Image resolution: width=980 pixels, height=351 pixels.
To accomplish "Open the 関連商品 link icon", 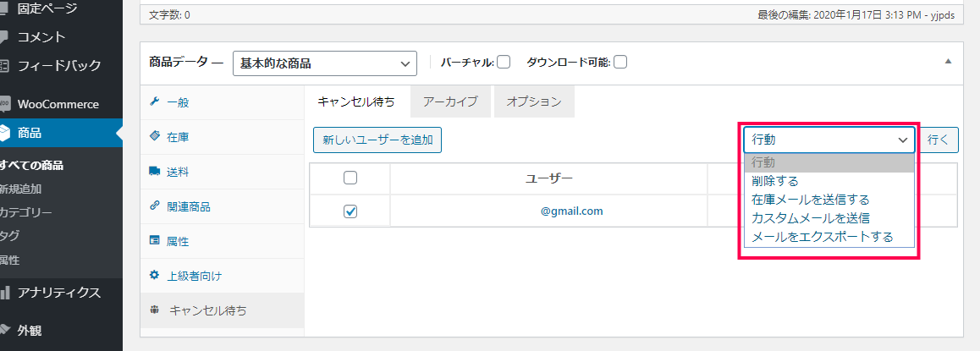I will click(x=154, y=206).
